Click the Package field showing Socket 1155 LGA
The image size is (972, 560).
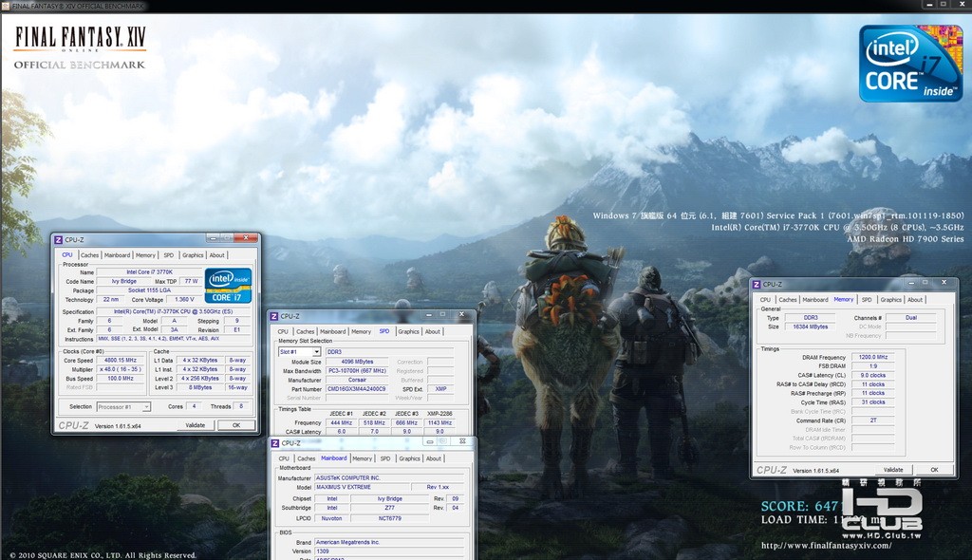(x=149, y=290)
